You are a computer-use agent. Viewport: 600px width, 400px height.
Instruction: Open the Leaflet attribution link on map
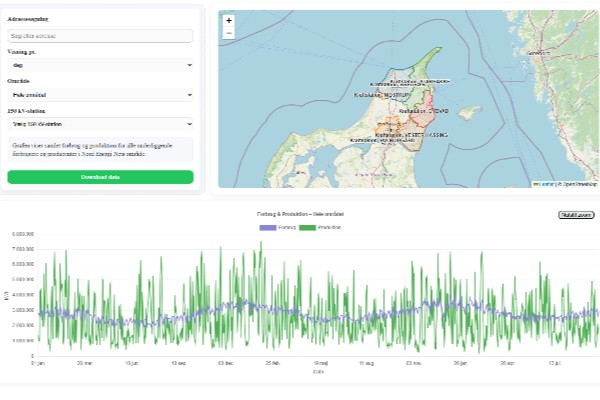click(545, 184)
